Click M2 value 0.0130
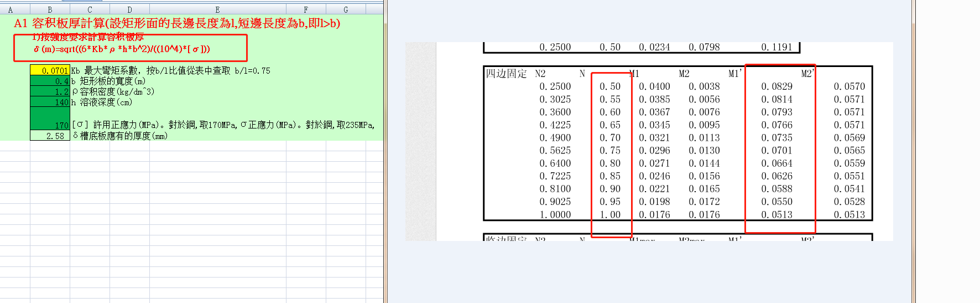This screenshot has width=980, height=303. point(704,150)
